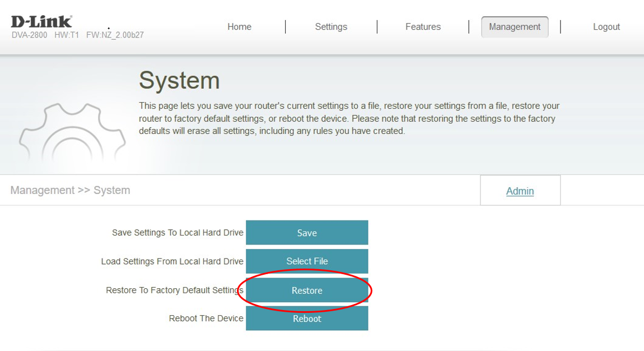Click Logout in the top navigation
Screen dimensions: 644x351
[x=606, y=27]
